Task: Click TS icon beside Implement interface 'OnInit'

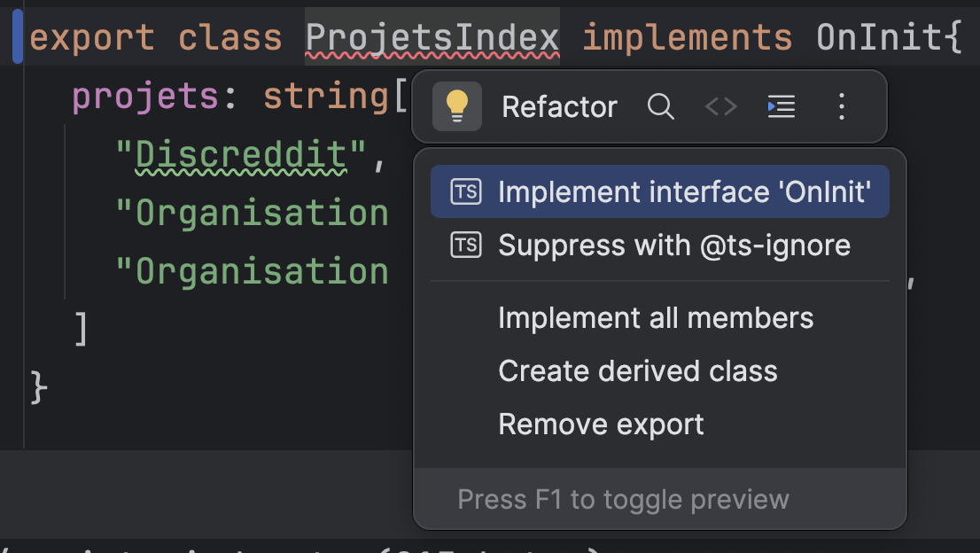Action: point(466,192)
